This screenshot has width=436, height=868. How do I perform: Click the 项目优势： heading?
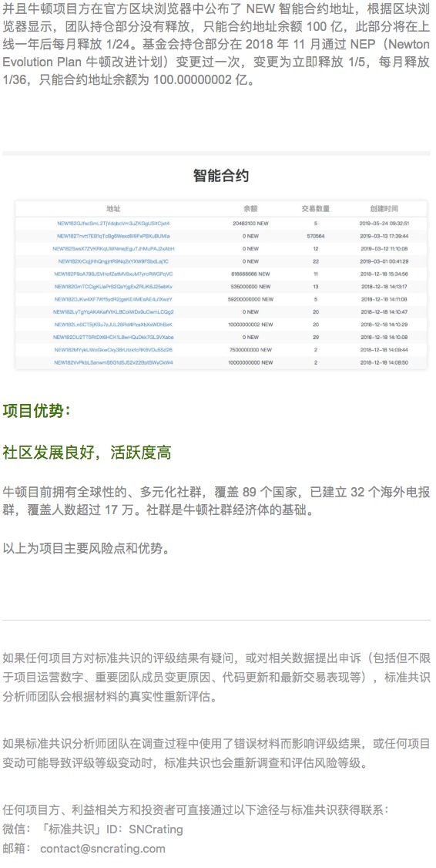(36, 412)
